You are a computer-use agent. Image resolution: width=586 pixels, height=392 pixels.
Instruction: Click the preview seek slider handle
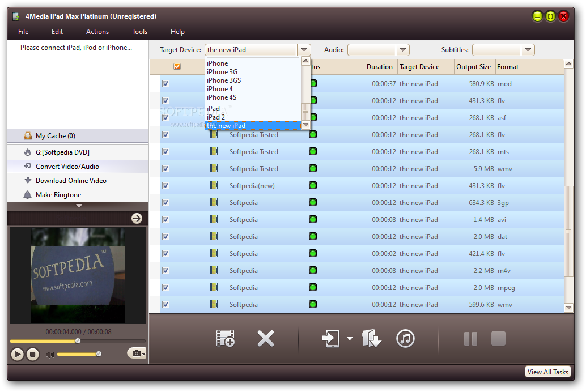point(78,341)
